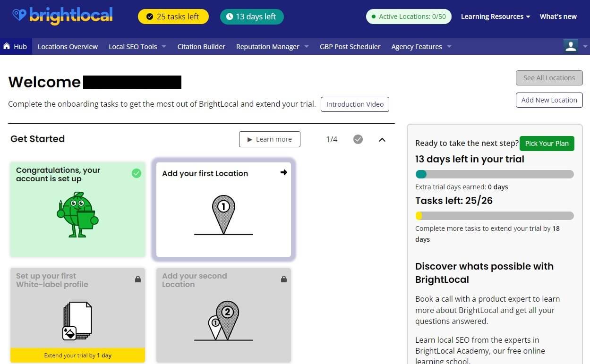Click the Learn more button
This screenshot has height=364, width=590.
[269, 139]
